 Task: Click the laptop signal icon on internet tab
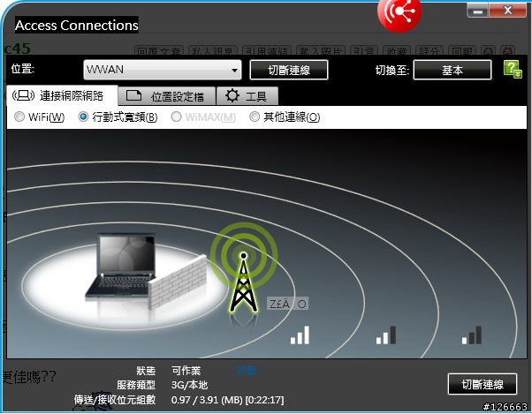(x=23, y=96)
